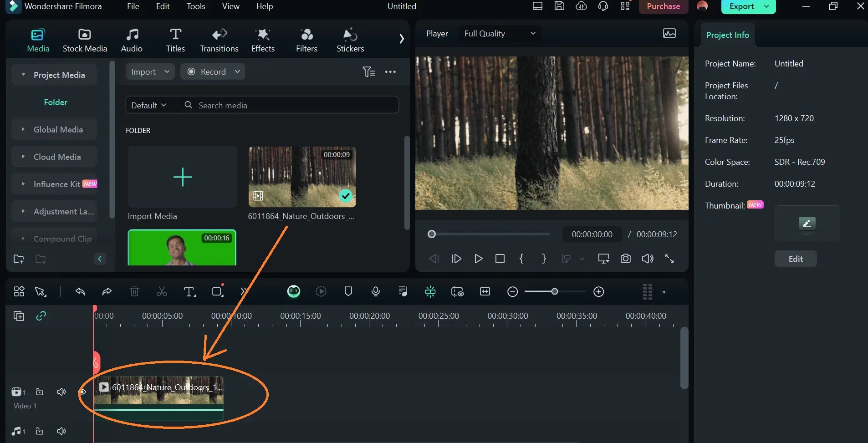Switch to the Transitions tab

tap(219, 40)
